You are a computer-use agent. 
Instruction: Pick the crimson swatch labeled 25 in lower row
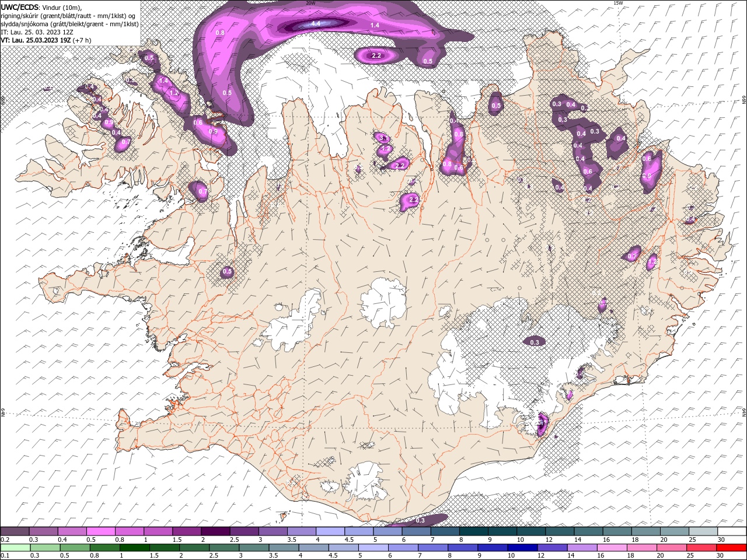point(701,547)
